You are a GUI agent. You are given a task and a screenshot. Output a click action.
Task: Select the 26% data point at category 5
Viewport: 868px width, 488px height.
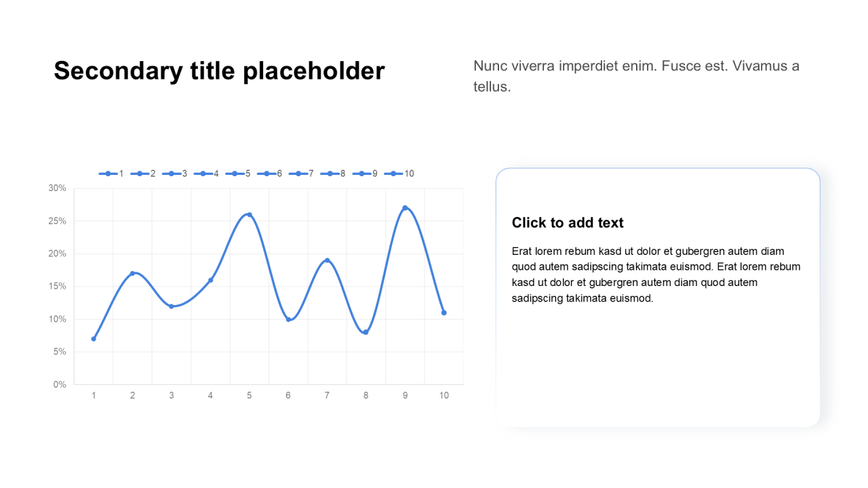tap(250, 215)
